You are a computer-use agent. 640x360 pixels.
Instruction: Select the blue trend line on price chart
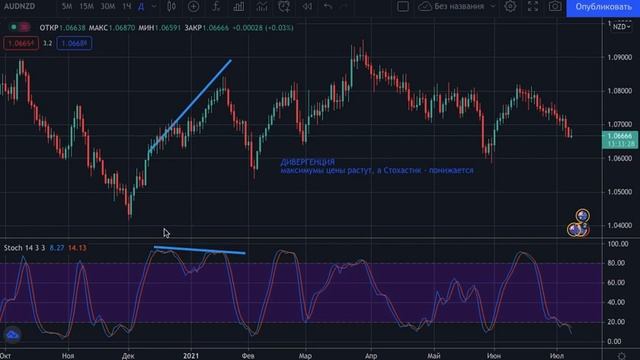[x=190, y=106]
